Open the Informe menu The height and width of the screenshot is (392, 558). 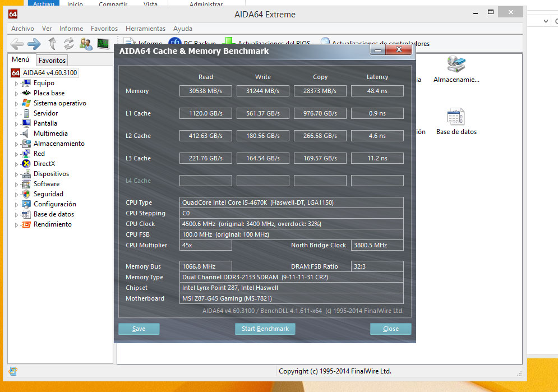[71, 29]
